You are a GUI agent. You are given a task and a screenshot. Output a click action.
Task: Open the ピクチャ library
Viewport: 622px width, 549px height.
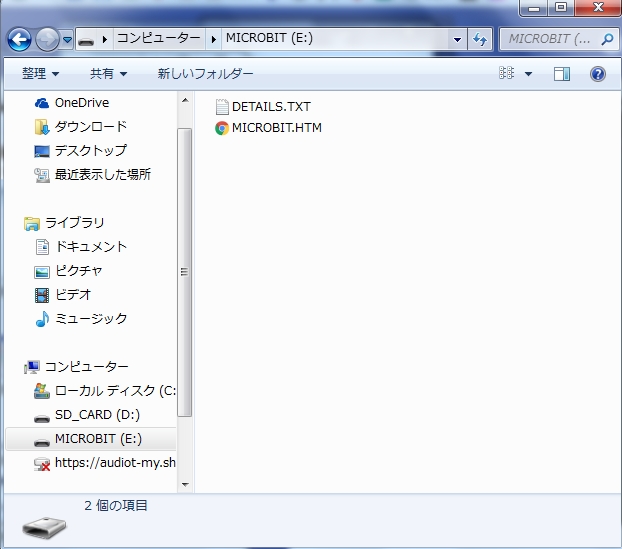[x=79, y=271]
